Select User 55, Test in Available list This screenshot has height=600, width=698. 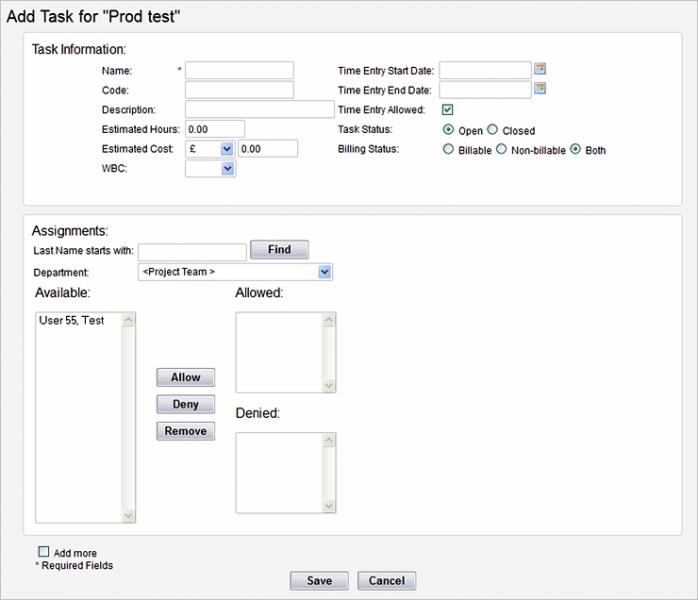(72, 320)
